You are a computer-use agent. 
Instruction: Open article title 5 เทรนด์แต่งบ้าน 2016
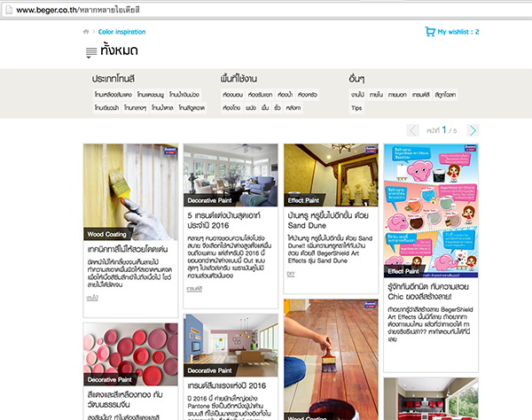224,221
